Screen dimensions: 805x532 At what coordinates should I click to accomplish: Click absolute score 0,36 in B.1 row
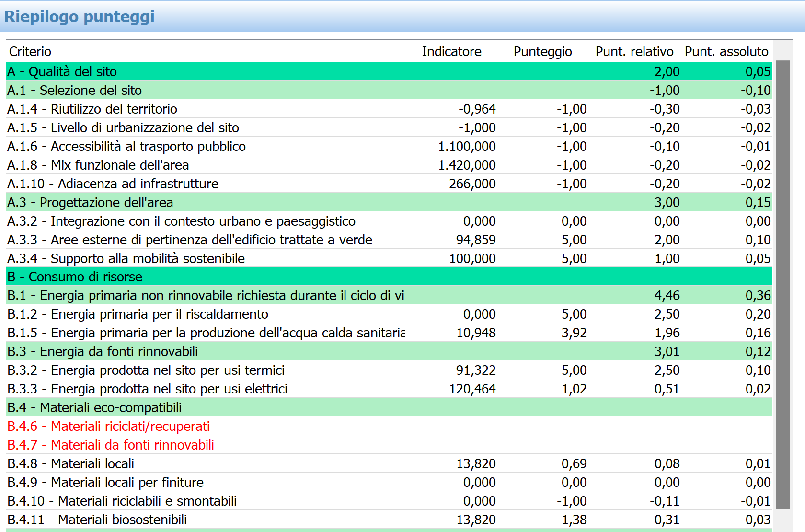pyautogui.click(x=758, y=295)
